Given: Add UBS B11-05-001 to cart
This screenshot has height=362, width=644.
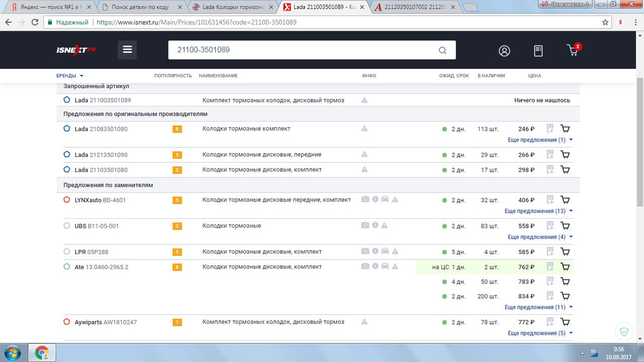Looking at the screenshot, I should pyautogui.click(x=565, y=226).
